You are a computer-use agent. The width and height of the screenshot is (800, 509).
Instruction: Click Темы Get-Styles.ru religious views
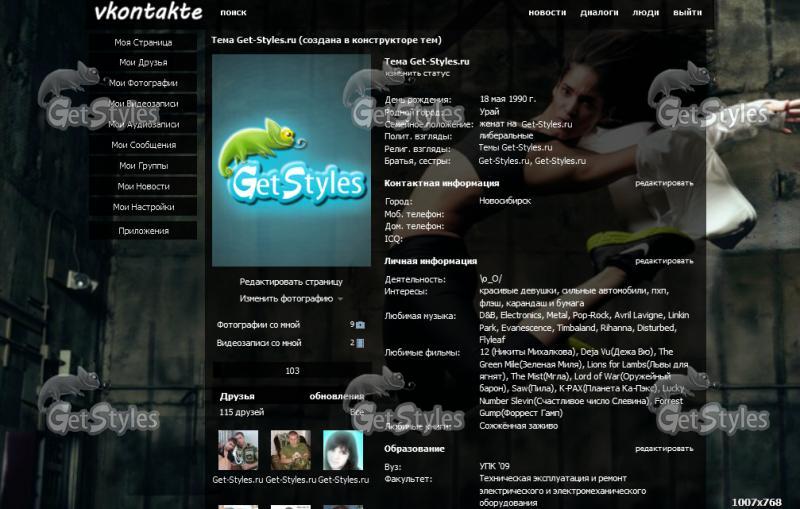click(515, 148)
